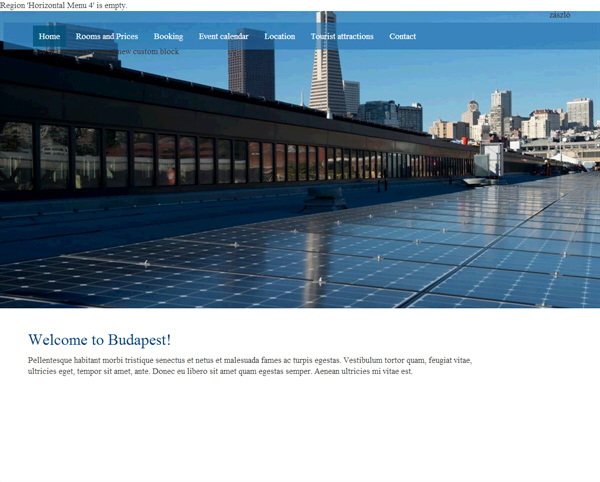Screen dimensions: 600x482
Task: Go to the Booking menu item
Action: point(168,37)
